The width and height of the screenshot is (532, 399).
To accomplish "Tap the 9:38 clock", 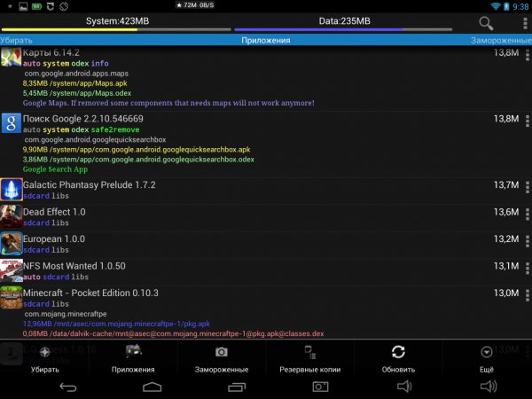I will point(520,7).
